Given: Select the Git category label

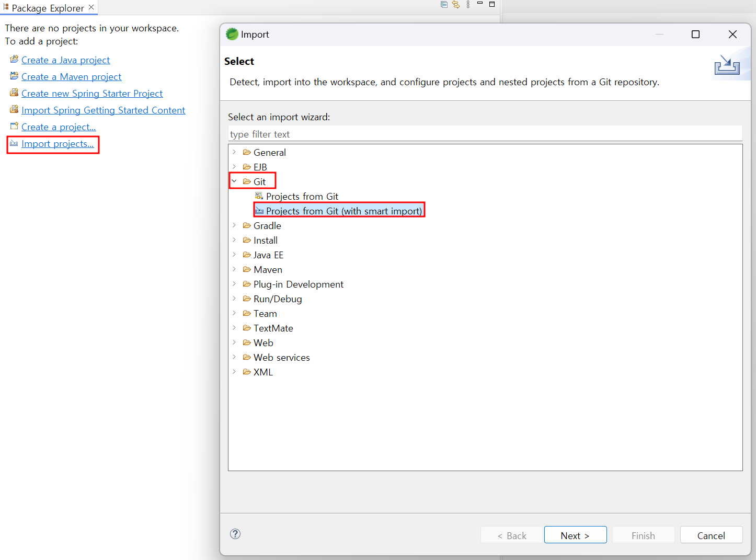Looking at the screenshot, I should click(x=260, y=181).
